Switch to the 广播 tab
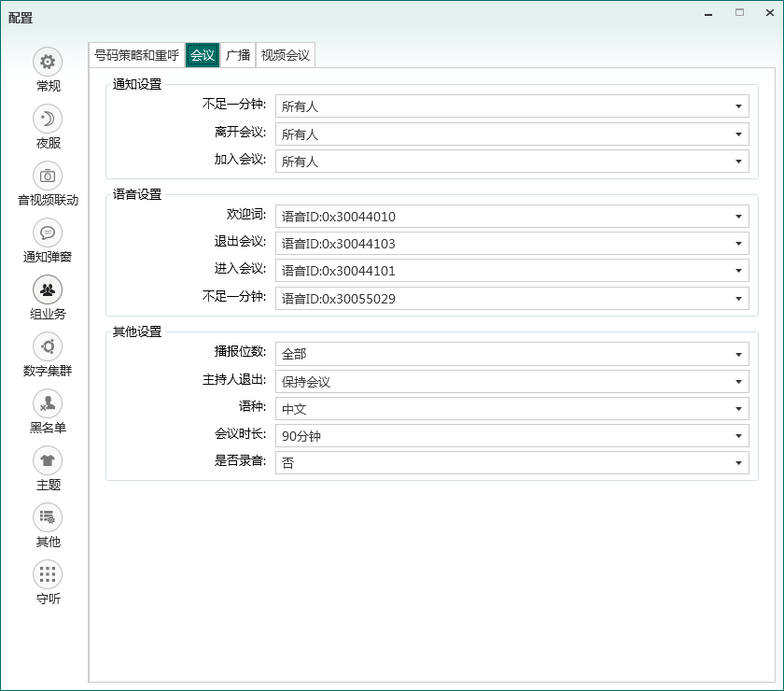The height and width of the screenshot is (691, 784). click(x=238, y=55)
